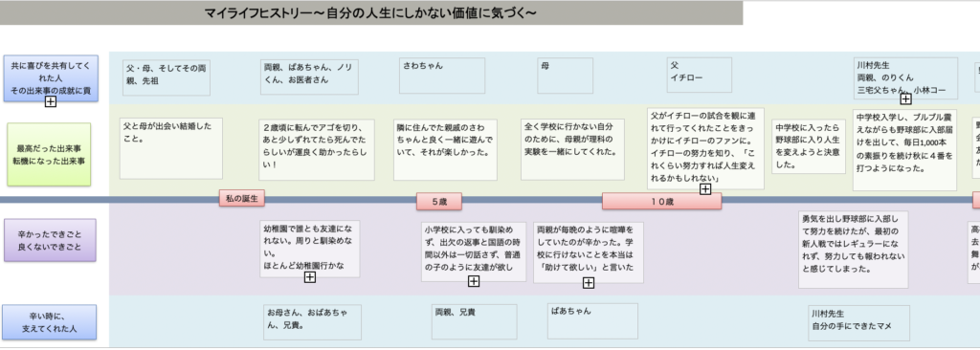This screenshot has height=350, width=980.
Task: Expand the 幼稚園で誰とも友達になれない note
Action: (309, 277)
